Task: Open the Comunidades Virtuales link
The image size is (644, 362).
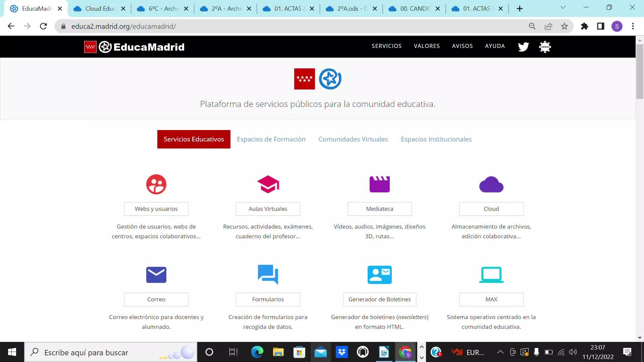Action: pyautogui.click(x=353, y=139)
